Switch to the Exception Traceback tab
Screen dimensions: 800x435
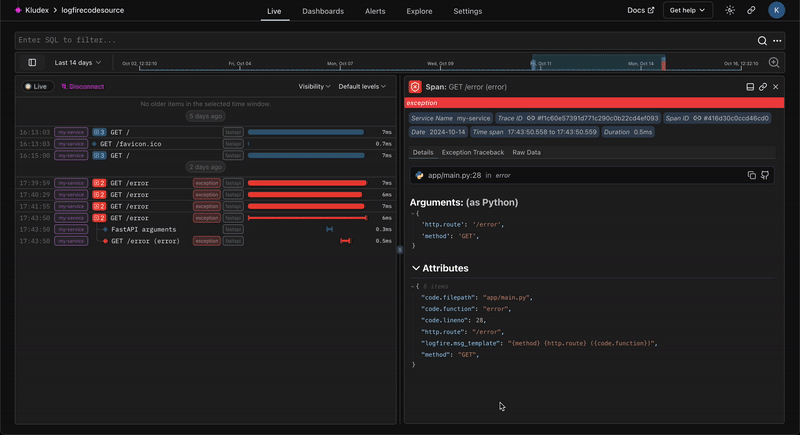point(472,152)
